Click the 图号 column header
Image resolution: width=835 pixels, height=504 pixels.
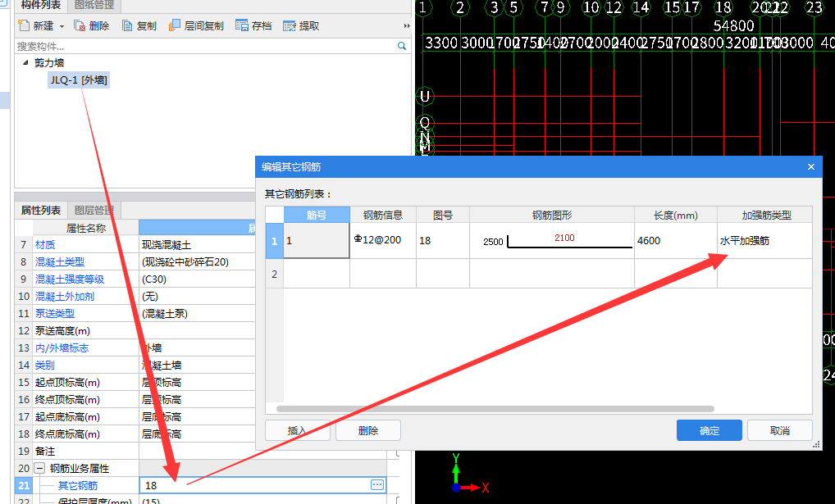tap(443, 215)
